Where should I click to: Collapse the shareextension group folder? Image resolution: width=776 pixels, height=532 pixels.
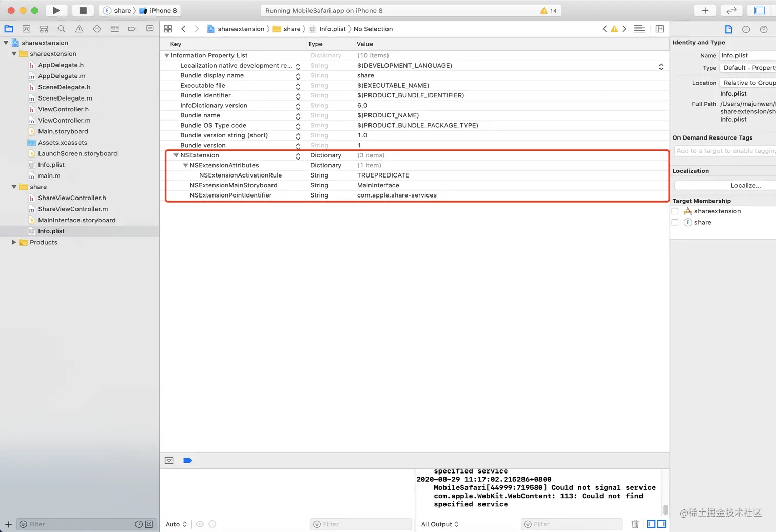(14, 54)
